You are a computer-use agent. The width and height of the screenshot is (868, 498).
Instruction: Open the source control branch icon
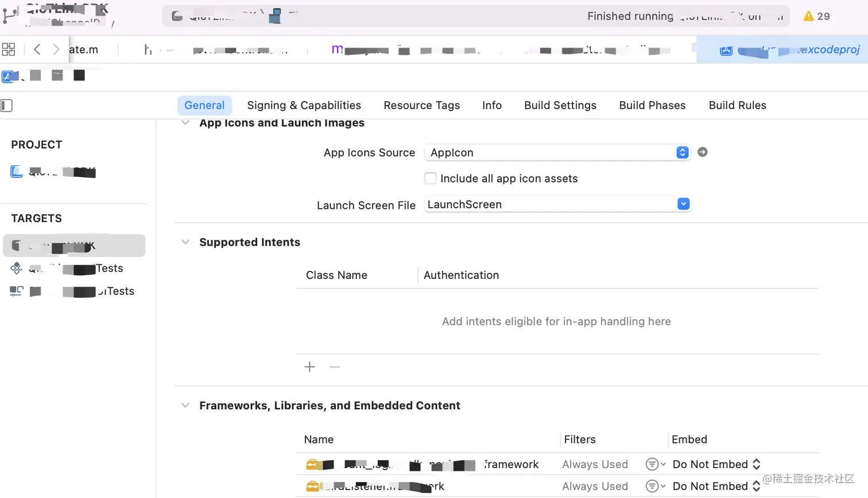tap(10, 15)
